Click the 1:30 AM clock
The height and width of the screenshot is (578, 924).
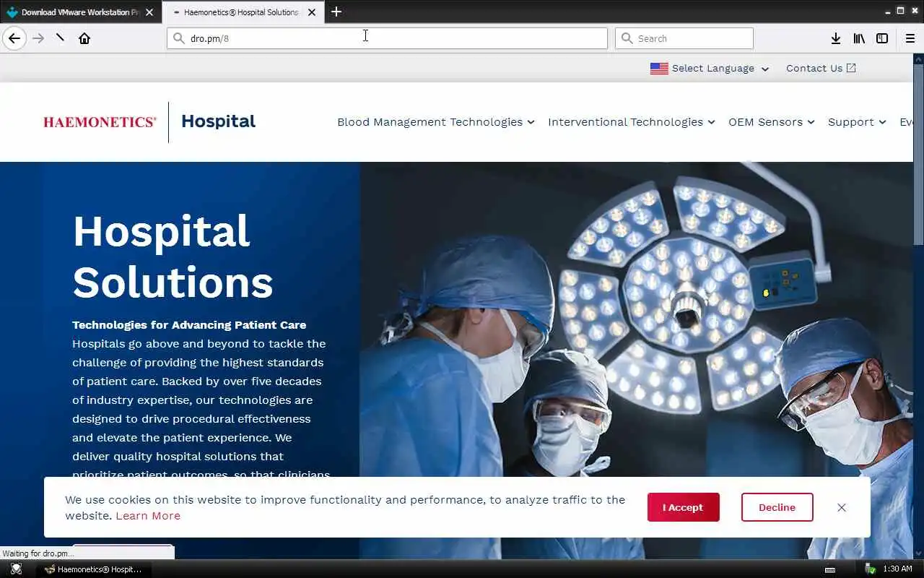point(897,569)
